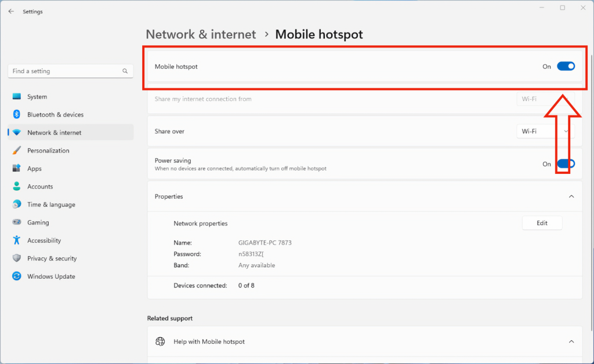
Task: Click the Find a setting search box
Action: 70,71
